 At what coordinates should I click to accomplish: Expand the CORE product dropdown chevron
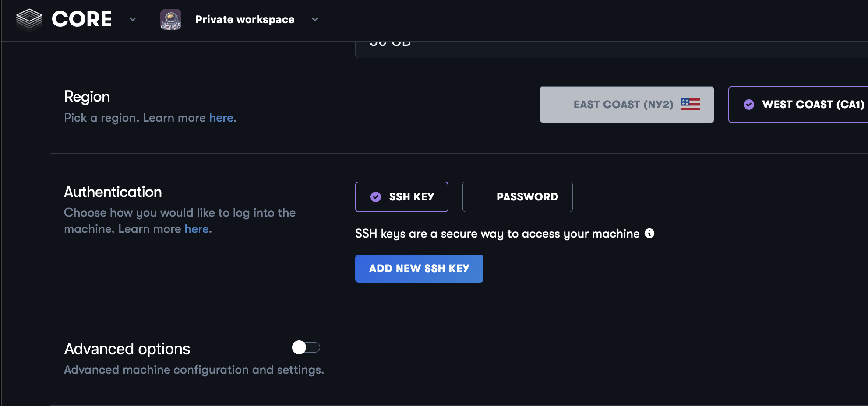pyautogui.click(x=133, y=20)
